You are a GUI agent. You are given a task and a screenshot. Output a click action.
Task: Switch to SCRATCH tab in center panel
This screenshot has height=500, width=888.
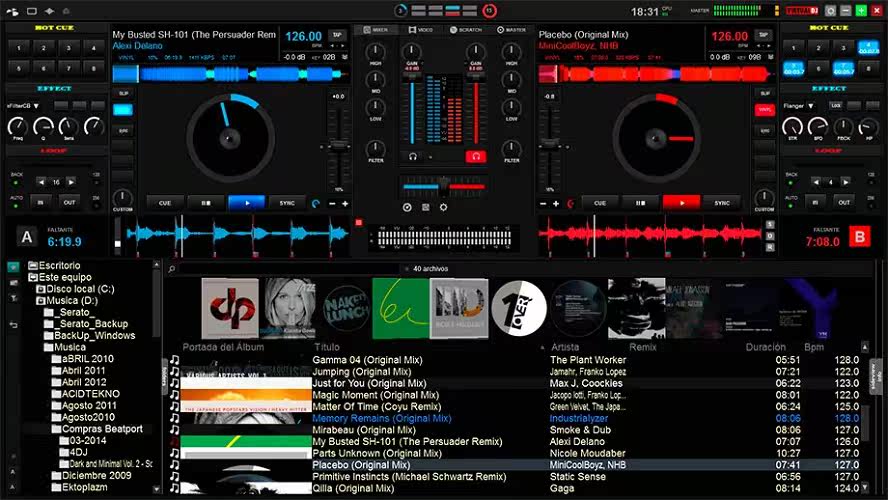466,29
